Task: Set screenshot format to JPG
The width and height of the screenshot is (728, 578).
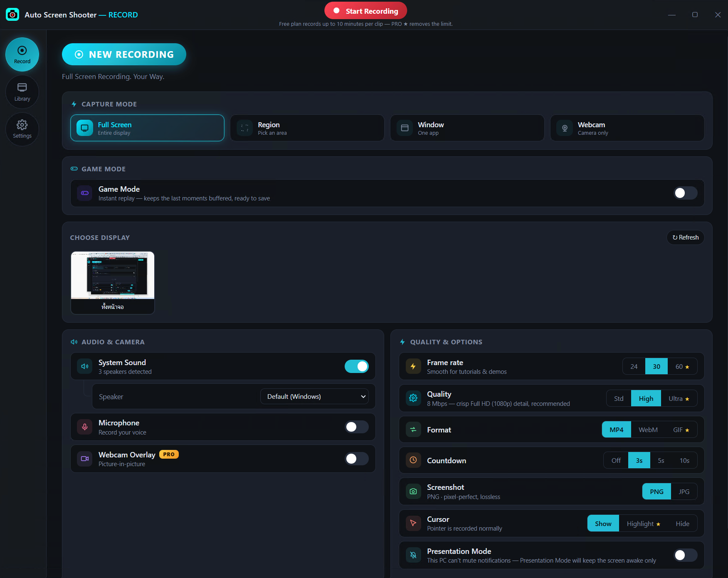Action: (x=684, y=492)
